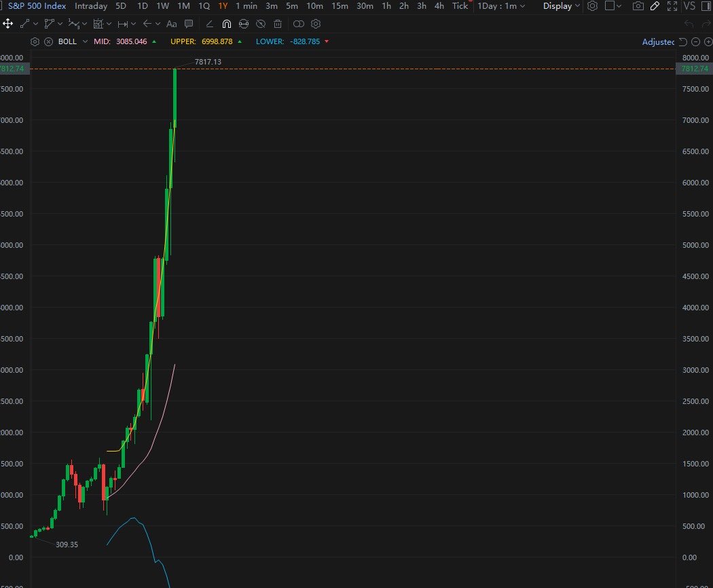Select the chart projection tool
This screenshot has height=588, width=713.
click(x=98, y=24)
